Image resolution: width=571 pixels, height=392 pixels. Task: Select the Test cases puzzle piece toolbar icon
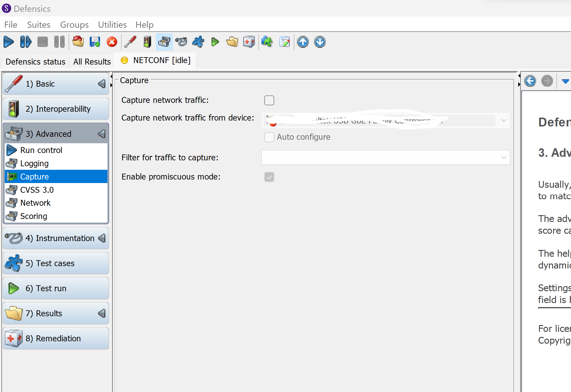pos(198,42)
